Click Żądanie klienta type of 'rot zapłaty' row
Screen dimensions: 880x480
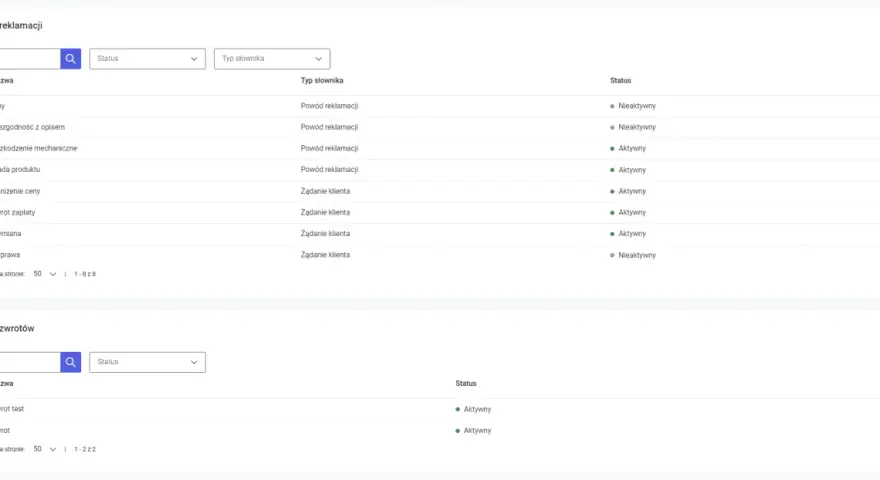click(x=326, y=212)
